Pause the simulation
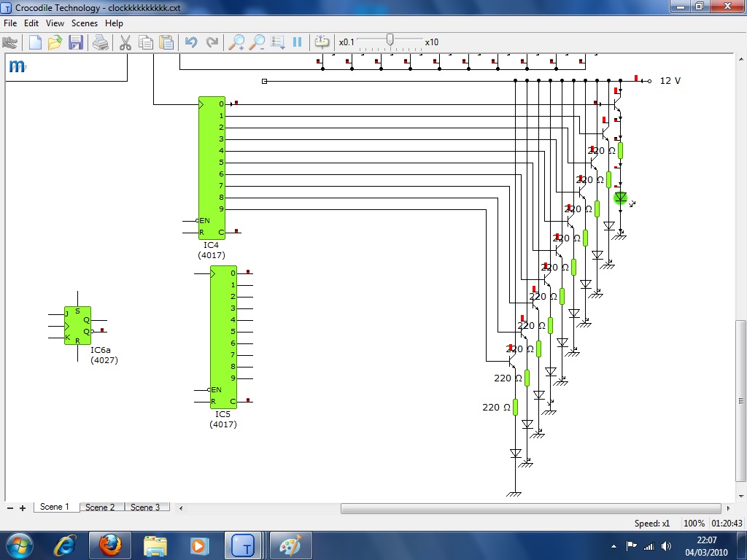Viewport: 747px width, 560px height. [298, 42]
